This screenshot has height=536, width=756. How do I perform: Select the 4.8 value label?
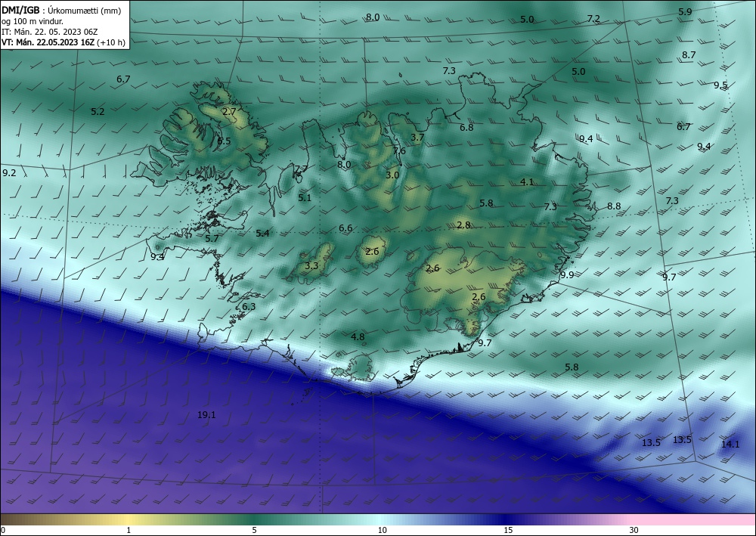pos(358,337)
